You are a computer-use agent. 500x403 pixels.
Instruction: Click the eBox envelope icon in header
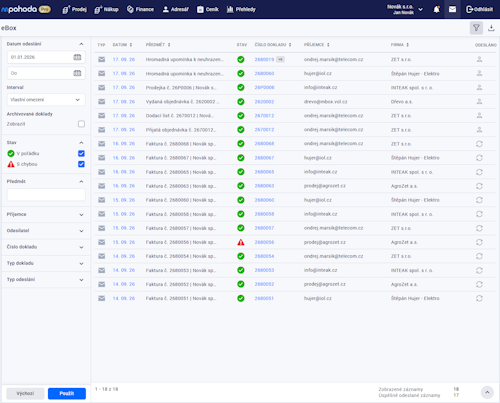pyautogui.click(x=452, y=9)
